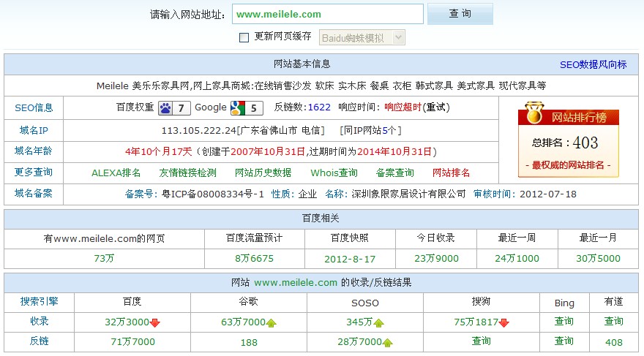
Task: Click red down arrow beside Sogou 75万1817
Action: (504, 322)
